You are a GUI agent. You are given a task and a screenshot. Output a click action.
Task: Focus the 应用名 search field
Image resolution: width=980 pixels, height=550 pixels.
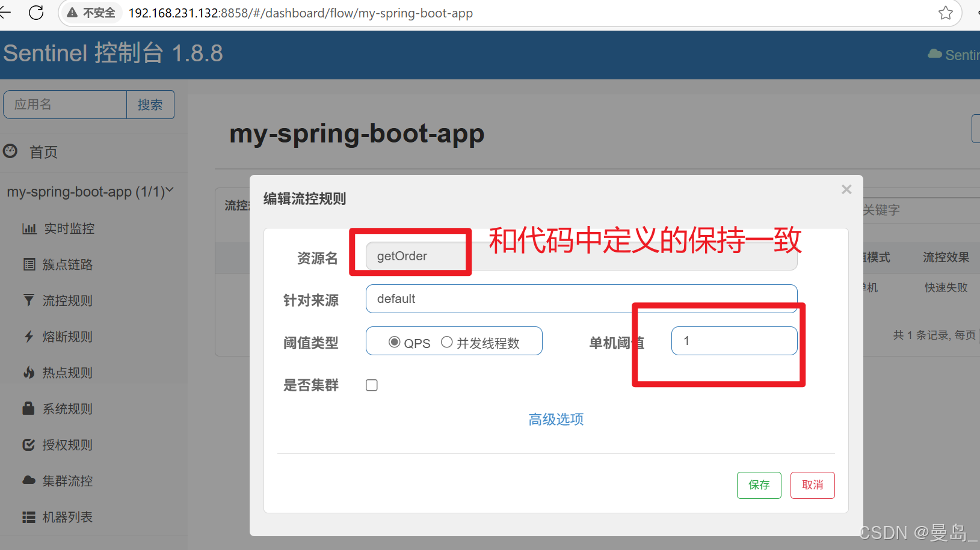click(65, 105)
